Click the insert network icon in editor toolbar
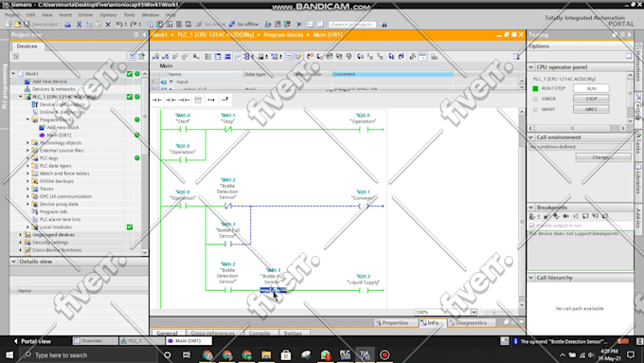This screenshot has width=644, height=363. [x=155, y=57]
